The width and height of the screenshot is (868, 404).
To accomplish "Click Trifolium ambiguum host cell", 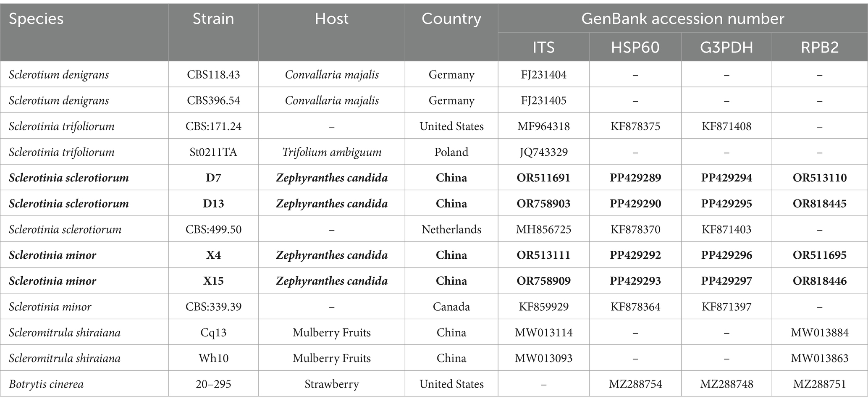I will click(x=332, y=152).
